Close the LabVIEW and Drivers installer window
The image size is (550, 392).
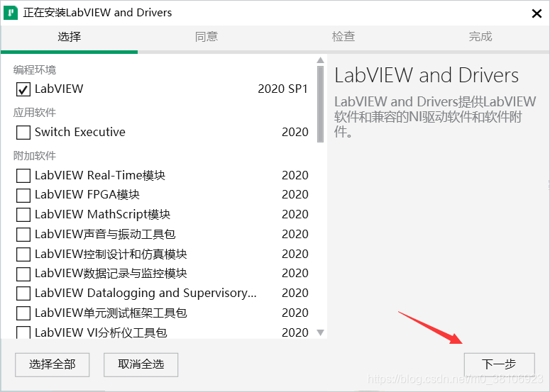point(537,13)
